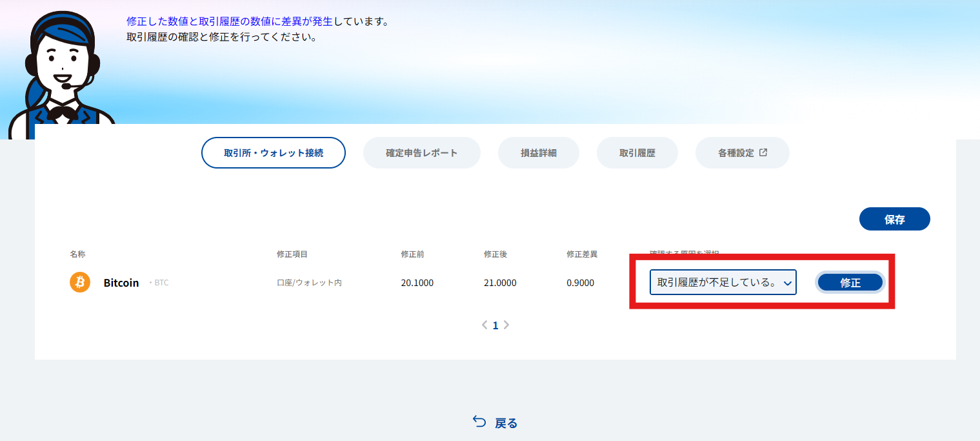Click the 口座/ウォレット内 cell

[309, 283]
